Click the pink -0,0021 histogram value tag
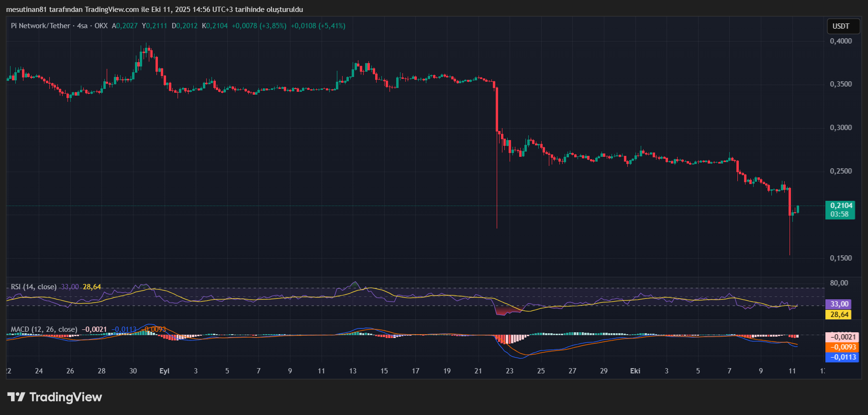Viewport: 868px width, 415px height. coord(842,337)
